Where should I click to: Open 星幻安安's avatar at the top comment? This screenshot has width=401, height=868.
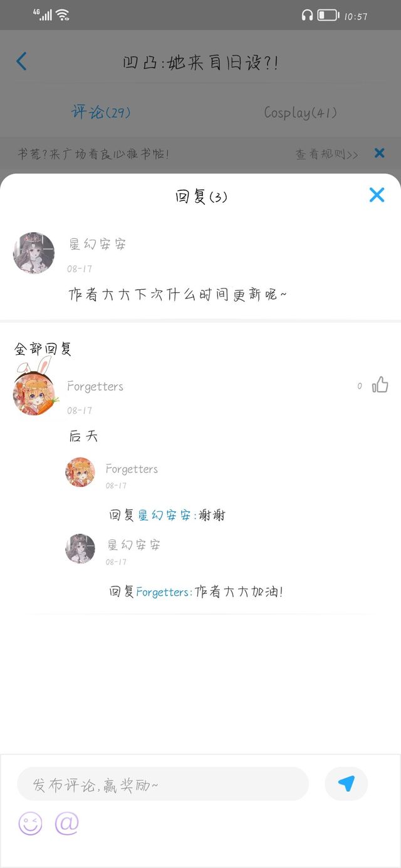(34, 253)
